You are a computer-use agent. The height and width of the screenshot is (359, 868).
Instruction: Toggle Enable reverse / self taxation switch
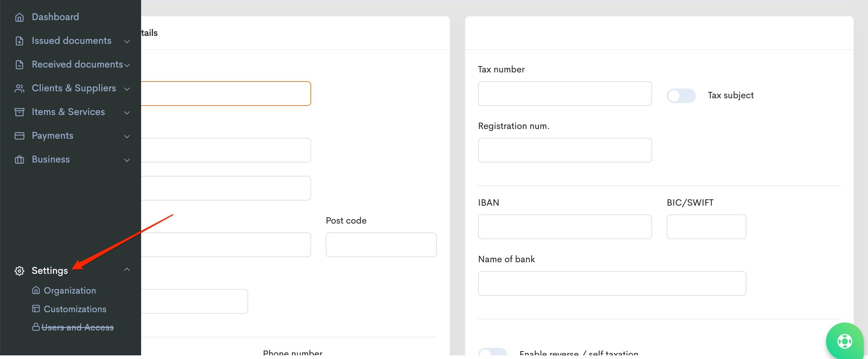492,352
